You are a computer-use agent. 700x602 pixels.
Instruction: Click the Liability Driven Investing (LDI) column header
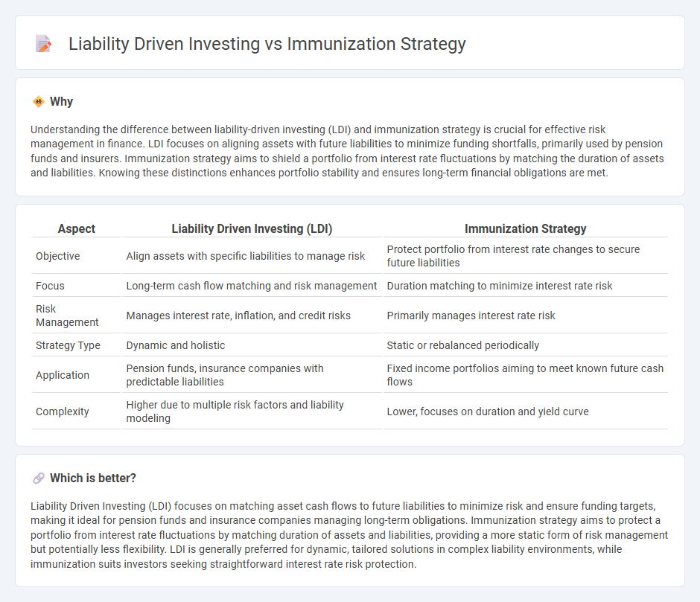pos(252,228)
